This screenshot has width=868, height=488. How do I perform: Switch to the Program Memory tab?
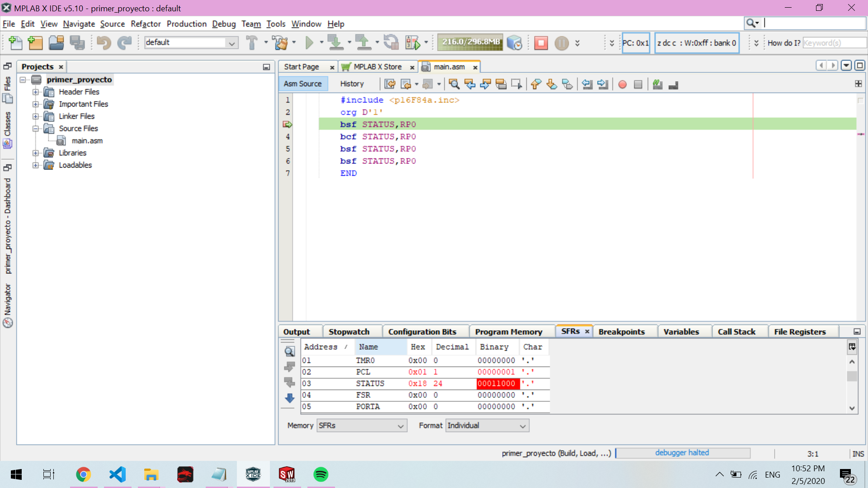[508, 332]
